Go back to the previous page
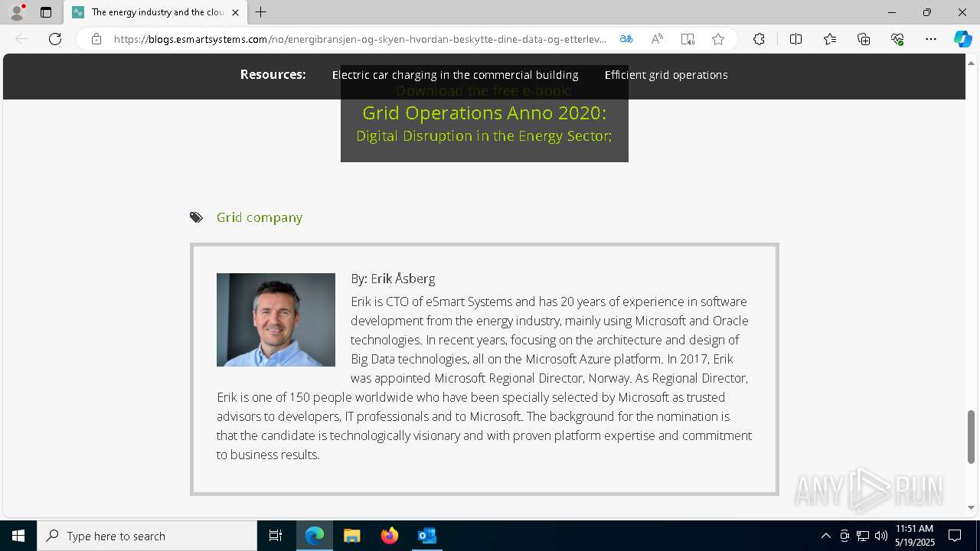980x551 pixels. click(21, 39)
